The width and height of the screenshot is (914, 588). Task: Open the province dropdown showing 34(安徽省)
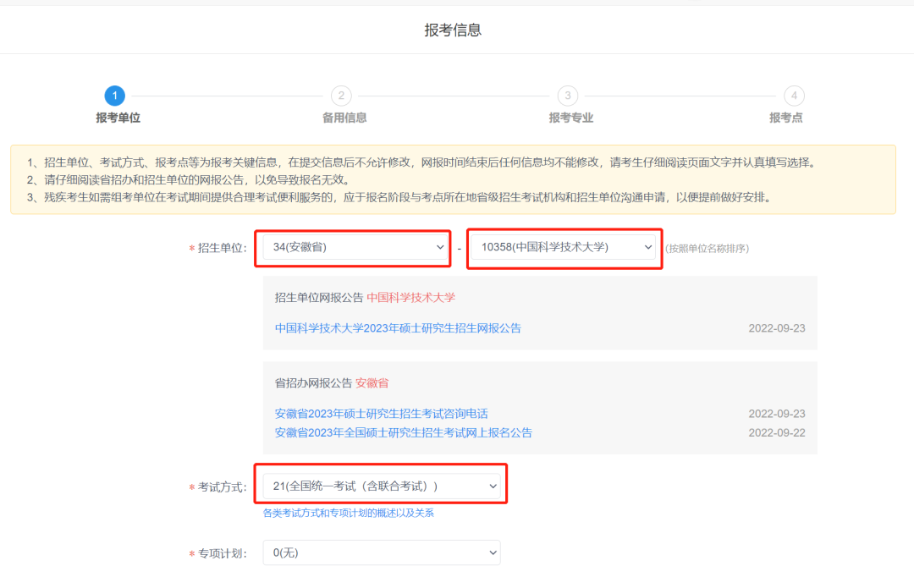[x=355, y=248]
